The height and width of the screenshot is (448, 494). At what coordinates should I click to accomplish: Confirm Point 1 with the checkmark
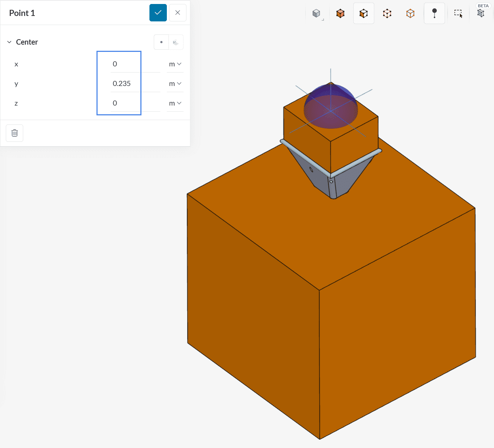[x=158, y=13]
